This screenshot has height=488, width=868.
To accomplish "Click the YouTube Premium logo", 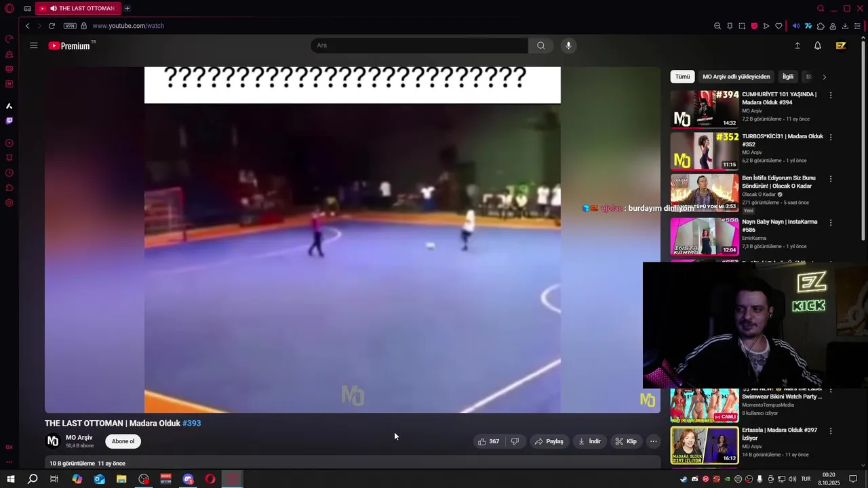I will [x=69, y=45].
